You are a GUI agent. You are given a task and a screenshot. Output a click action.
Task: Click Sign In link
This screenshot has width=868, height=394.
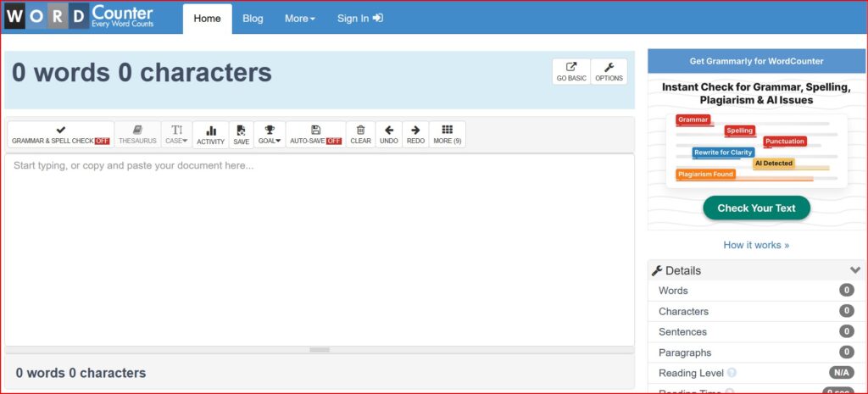[359, 19]
